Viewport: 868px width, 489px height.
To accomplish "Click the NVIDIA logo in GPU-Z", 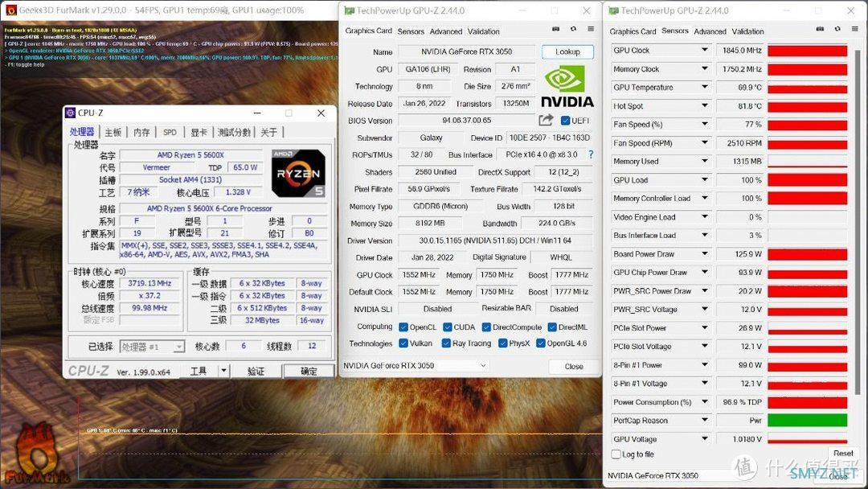I will tap(567, 86).
